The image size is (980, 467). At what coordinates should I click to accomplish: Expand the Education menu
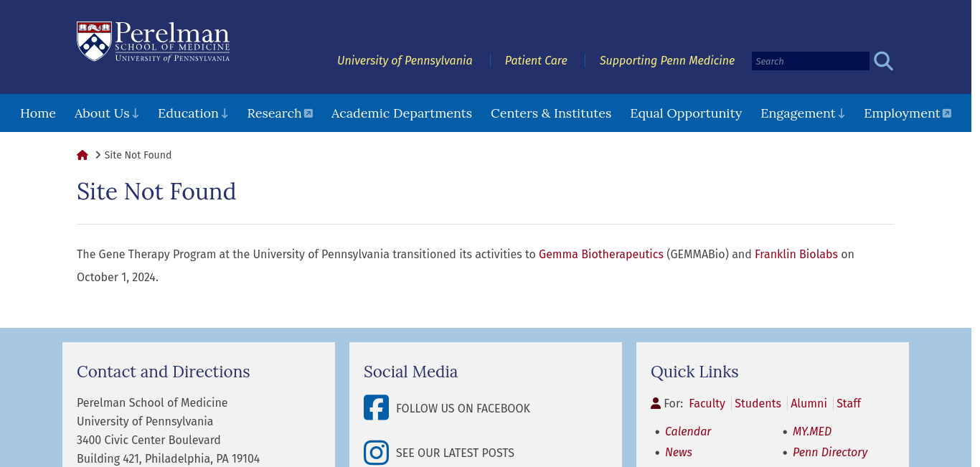(x=193, y=113)
